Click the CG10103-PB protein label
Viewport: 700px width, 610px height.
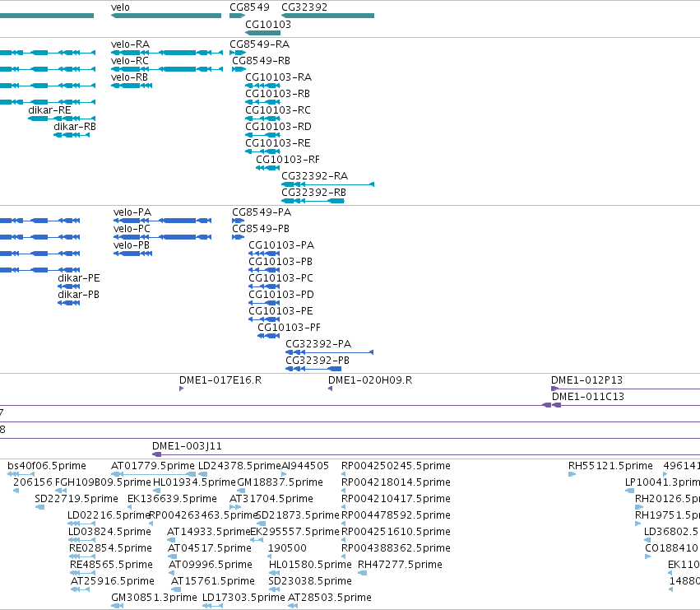tap(280, 262)
